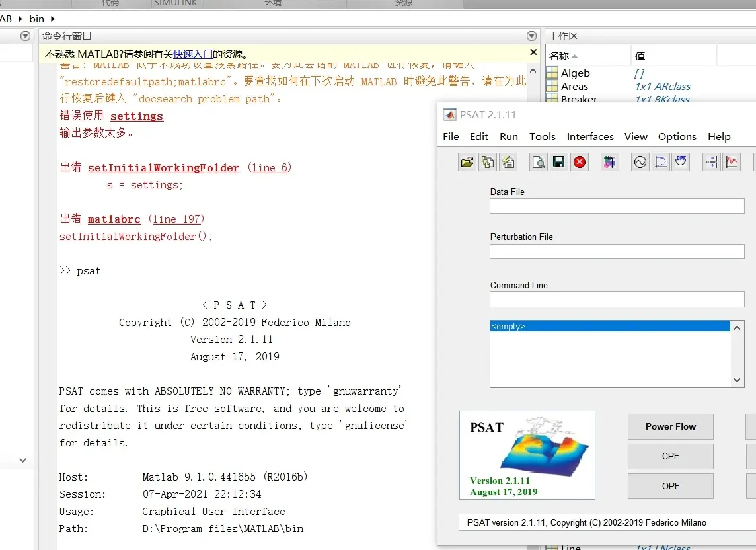Click the open data file icon in PSAT toolbar

pyautogui.click(x=467, y=162)
